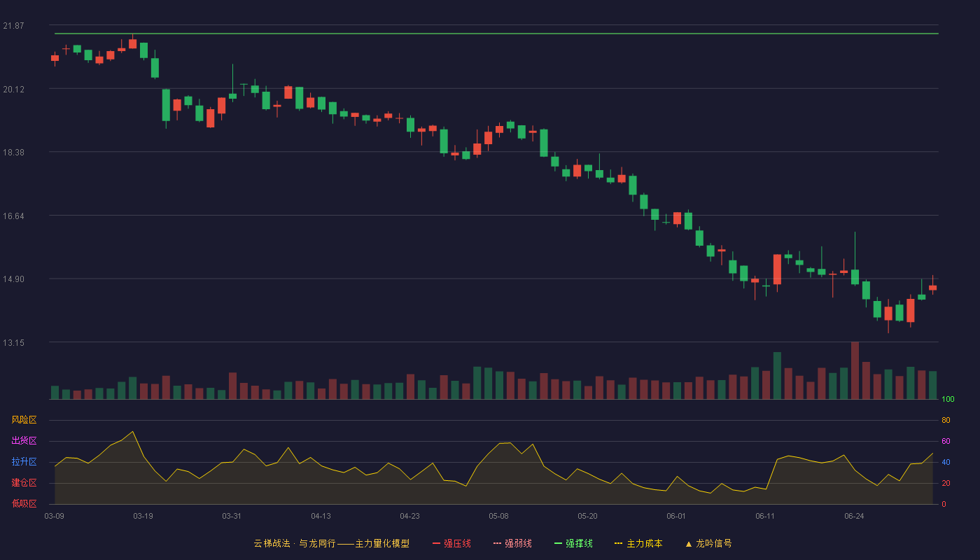The image size is (980, 560).
Task: Click the 06-01 date label
Action: (677, 516)
